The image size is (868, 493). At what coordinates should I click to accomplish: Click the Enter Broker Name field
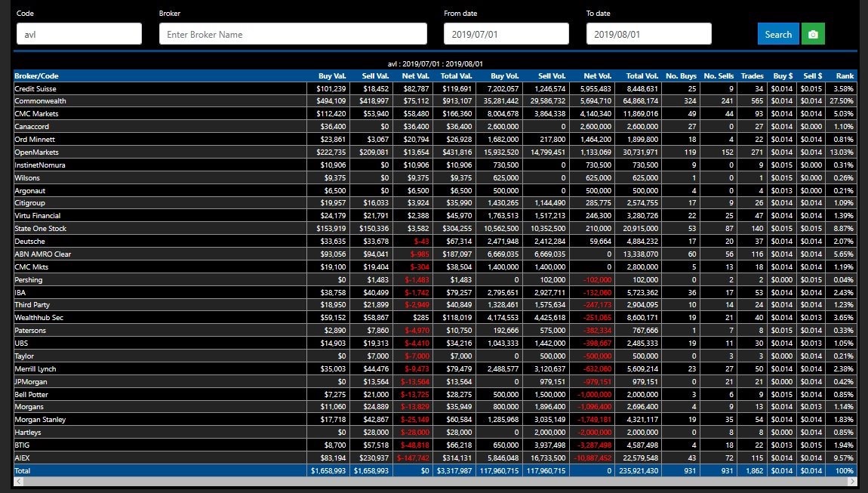pos(293,34)
